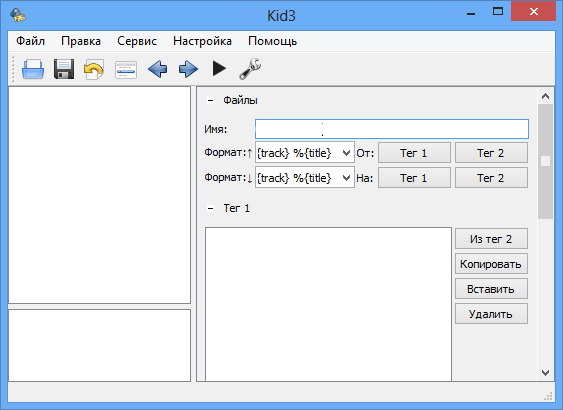
Task: Click into the Имя filename field
Action: click(392, 129)
